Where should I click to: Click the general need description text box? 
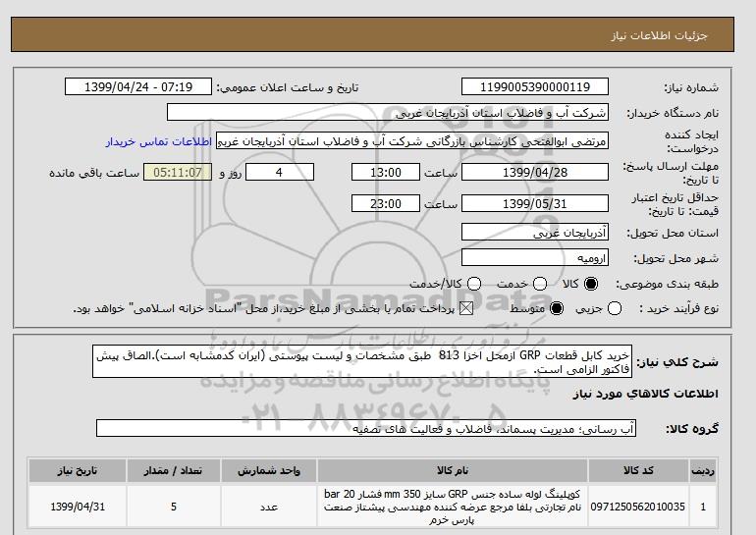click(362, 361)
